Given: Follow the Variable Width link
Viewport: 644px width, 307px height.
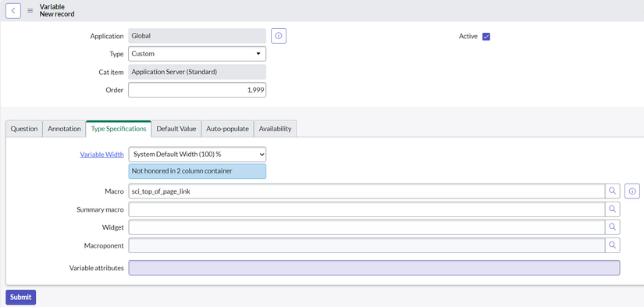Looking at the screenshot, I should click(x=101, y=155).
